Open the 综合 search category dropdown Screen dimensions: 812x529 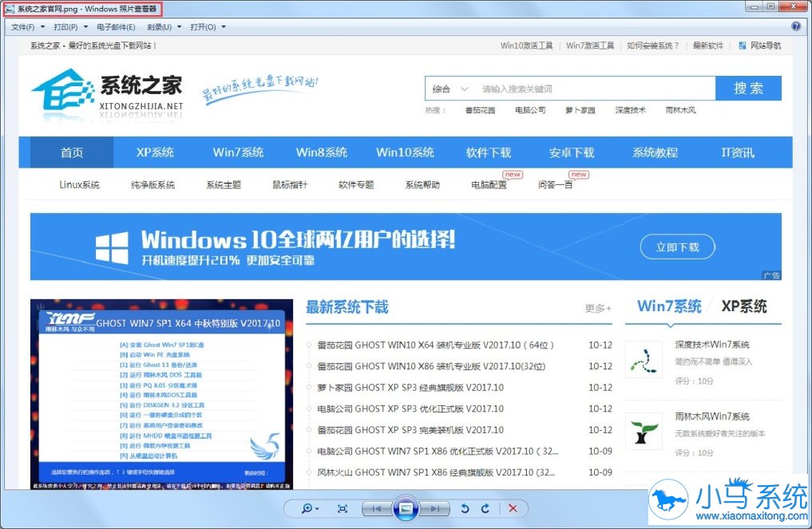(x=450, y=89)
